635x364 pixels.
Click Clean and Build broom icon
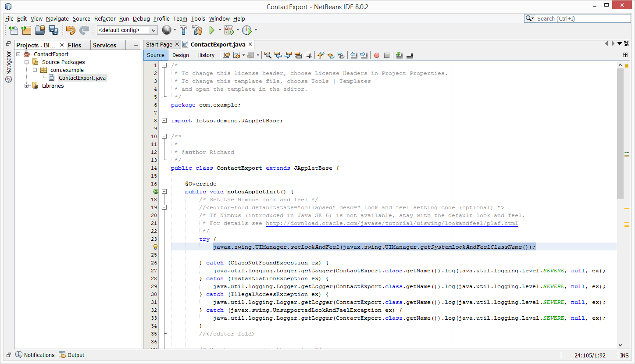[x=197, y=30]
